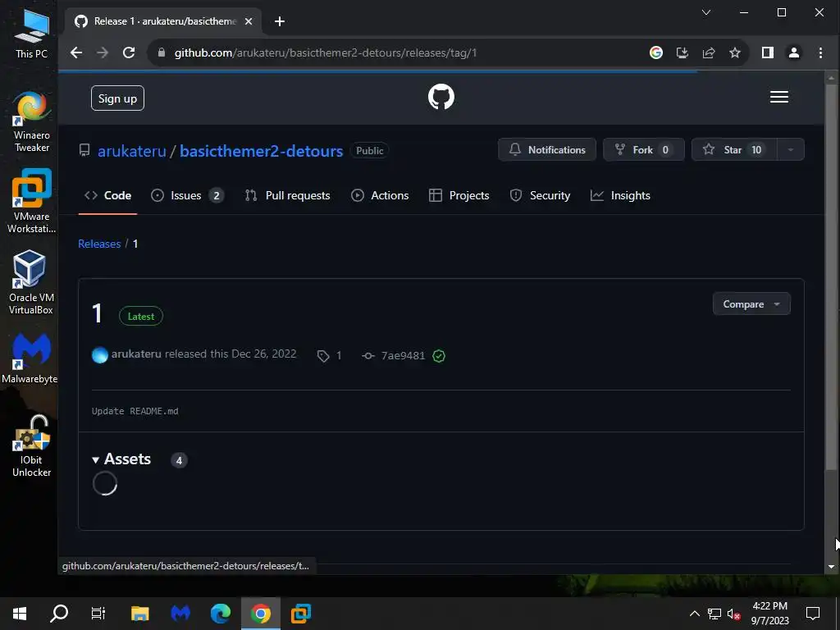Switch to the Issues tab
The image size is (840, 630).
pos(187,195)
